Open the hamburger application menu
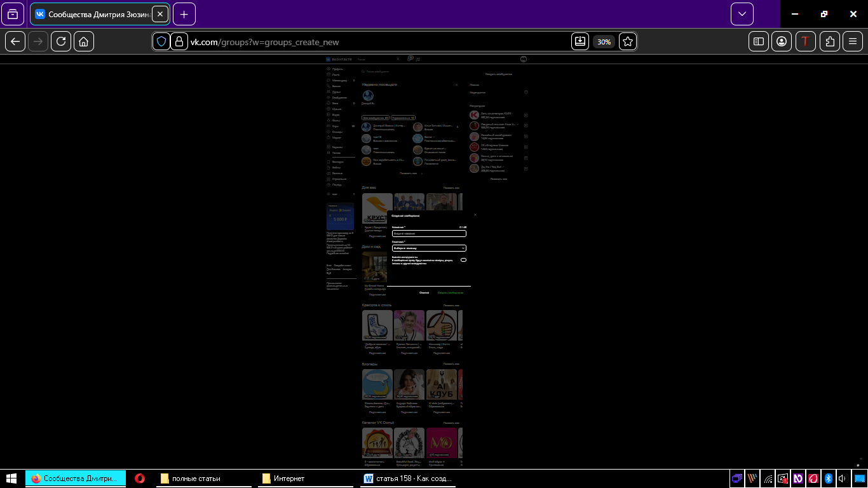 coord(853,41)
